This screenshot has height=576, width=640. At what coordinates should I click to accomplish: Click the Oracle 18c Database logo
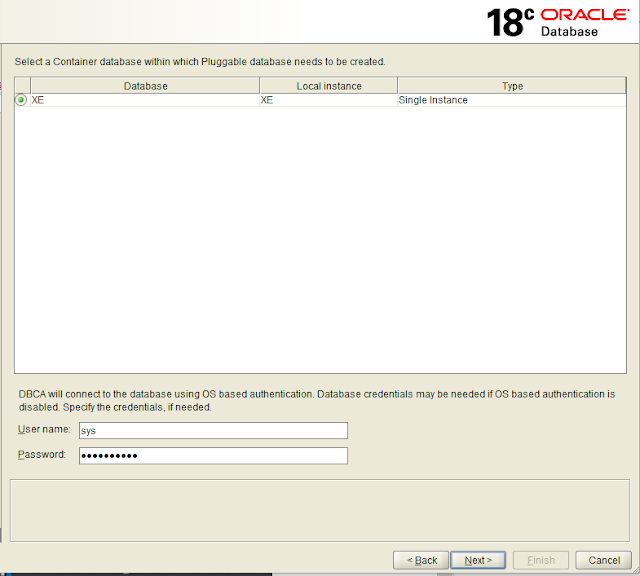coord(558,22)
